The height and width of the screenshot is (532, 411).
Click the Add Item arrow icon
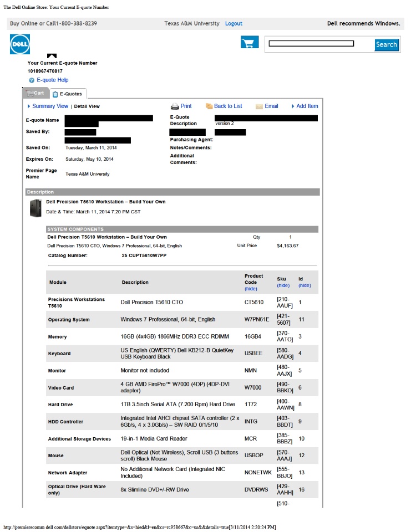(x=293, y=106)
